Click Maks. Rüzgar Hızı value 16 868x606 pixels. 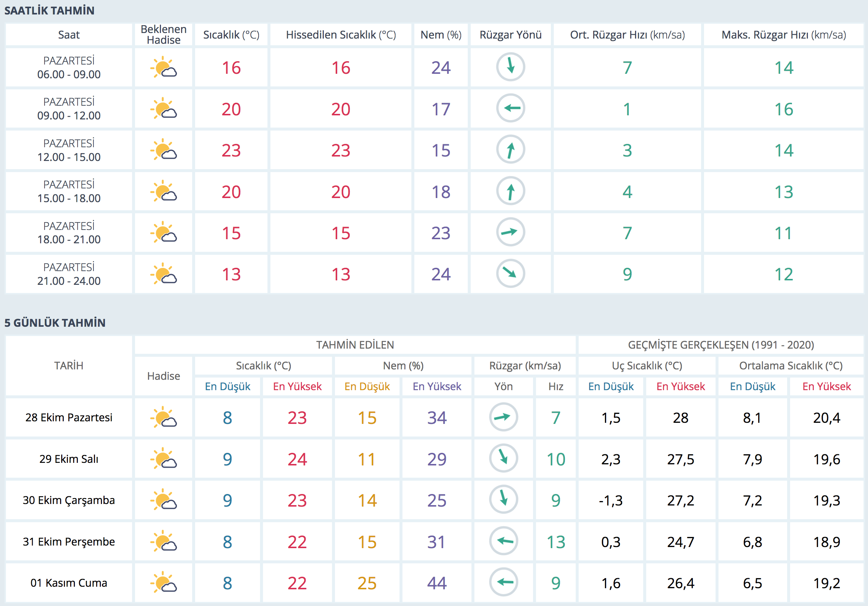783,109
